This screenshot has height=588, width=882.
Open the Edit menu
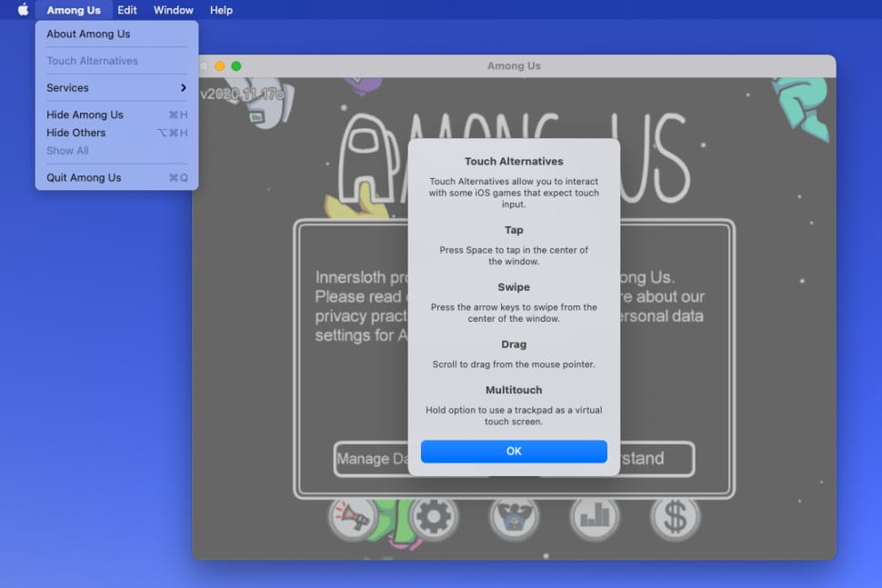pyautogui.click(x=127, y=10)
